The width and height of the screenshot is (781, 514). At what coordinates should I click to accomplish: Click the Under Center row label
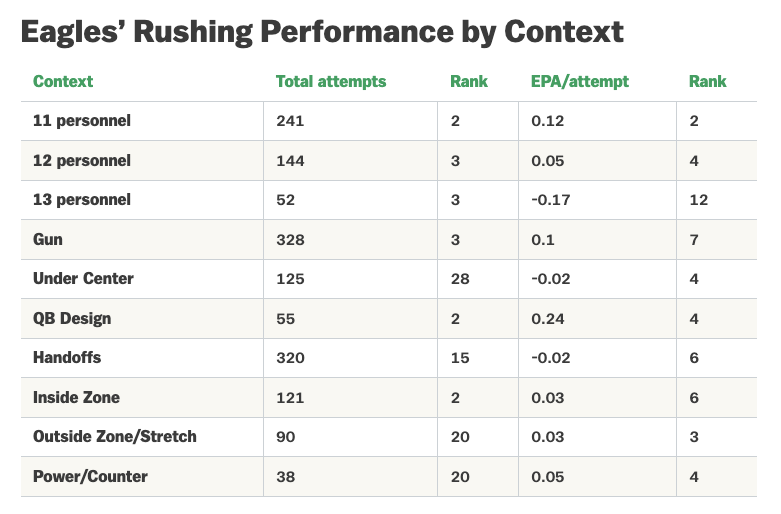(x=83, y=279)
